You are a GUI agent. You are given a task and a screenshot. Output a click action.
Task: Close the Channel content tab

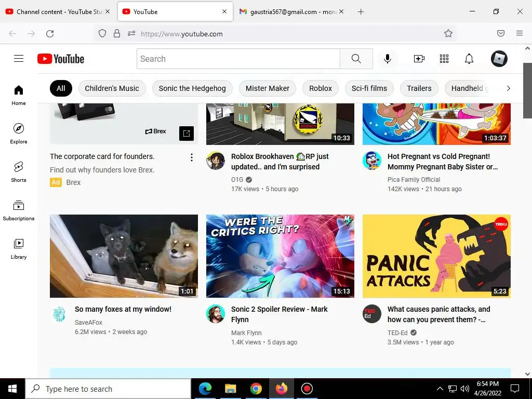[x=108, y=11]
